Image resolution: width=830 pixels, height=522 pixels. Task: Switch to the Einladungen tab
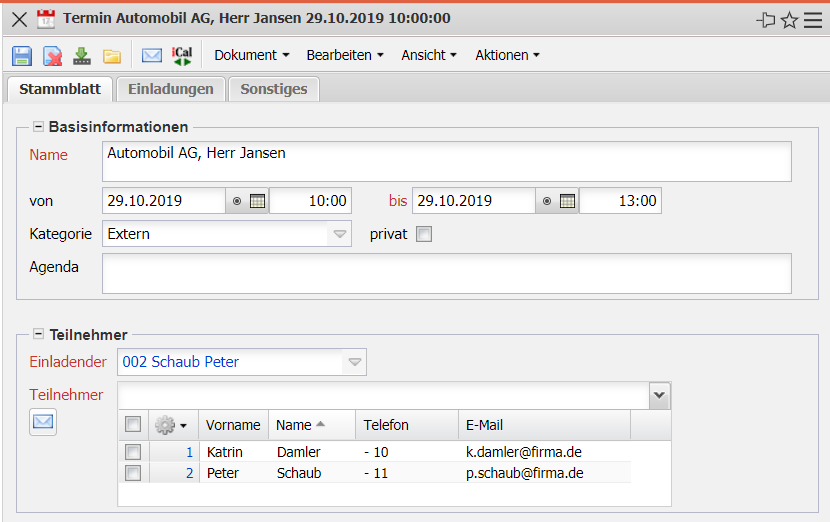click(x=170, y=89)
